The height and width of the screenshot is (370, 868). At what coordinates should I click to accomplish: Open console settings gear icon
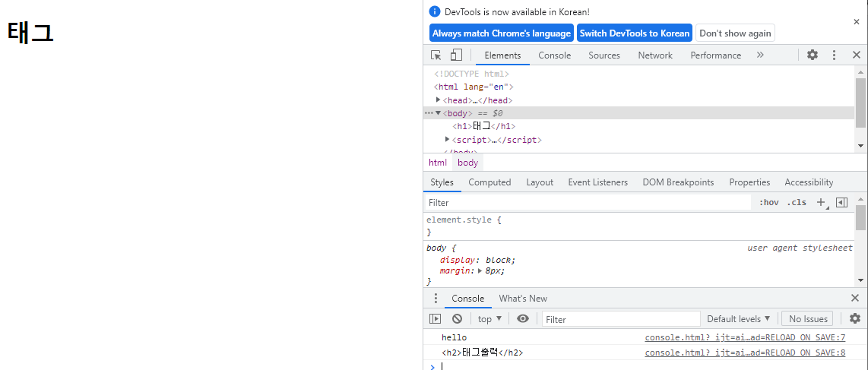click(855, 318)
